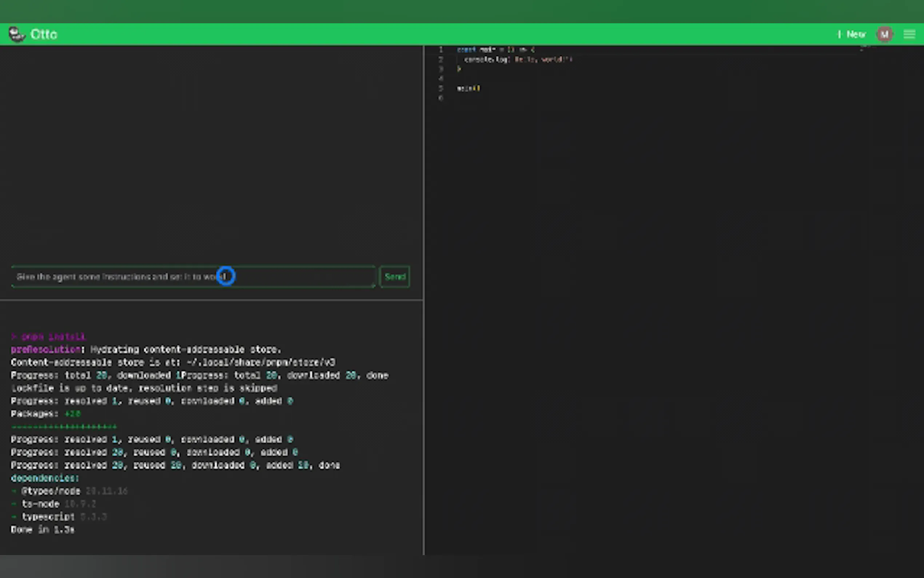The width and height of the screenshot is (924, 578).
Task: Click the horizontal divider above the terminal
Action: (210, 301)
